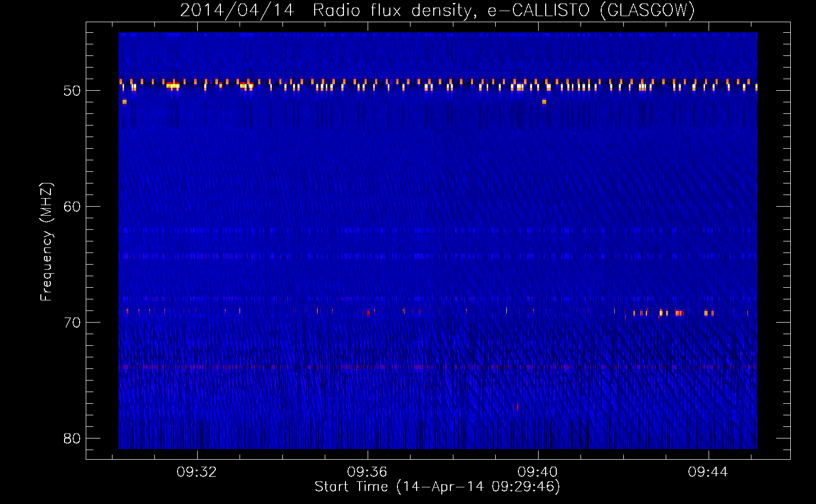Click the time axis label 09:40
The height and width of the screenshot is (504, 816).
[x=538, y=472]
